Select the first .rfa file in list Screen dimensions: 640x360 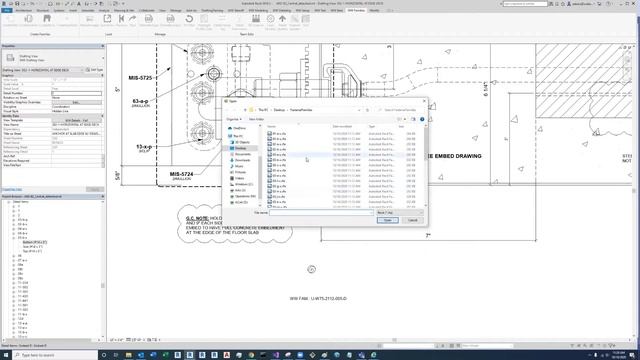click(279, 133)
